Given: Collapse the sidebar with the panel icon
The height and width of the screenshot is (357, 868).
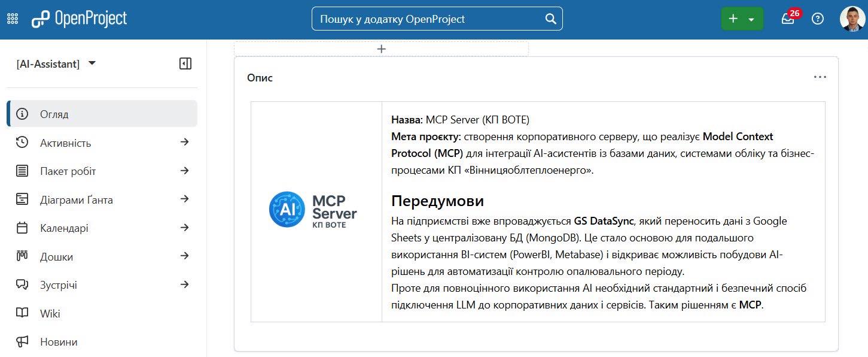Looking at the screenshot, I should pos(185,63).
